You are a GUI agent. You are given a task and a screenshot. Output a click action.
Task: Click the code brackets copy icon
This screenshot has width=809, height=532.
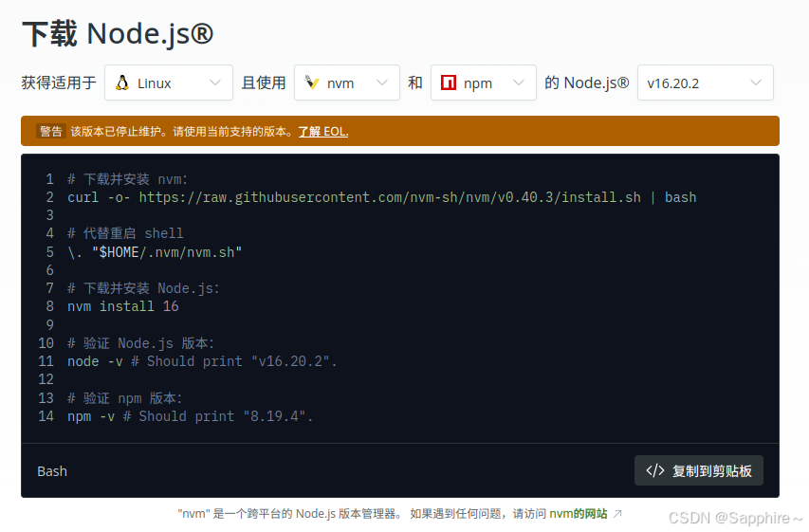click(654, 470)
